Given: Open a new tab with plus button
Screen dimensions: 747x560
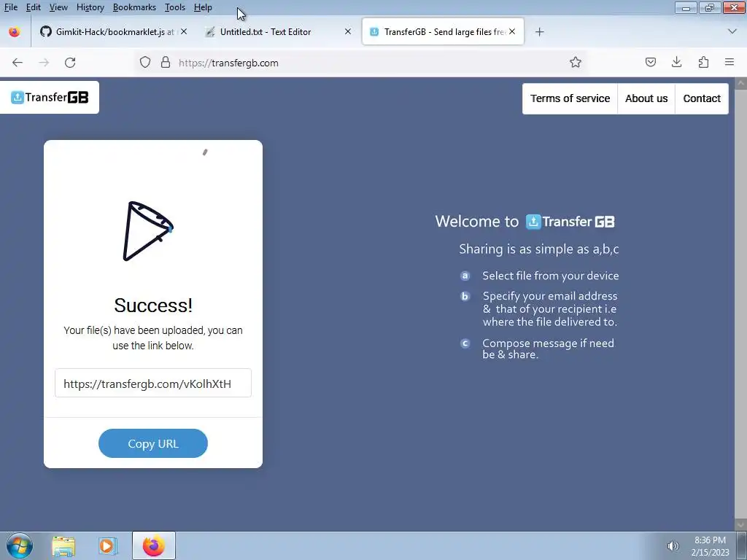Looking at the screenshot, I should coord(539,32).
